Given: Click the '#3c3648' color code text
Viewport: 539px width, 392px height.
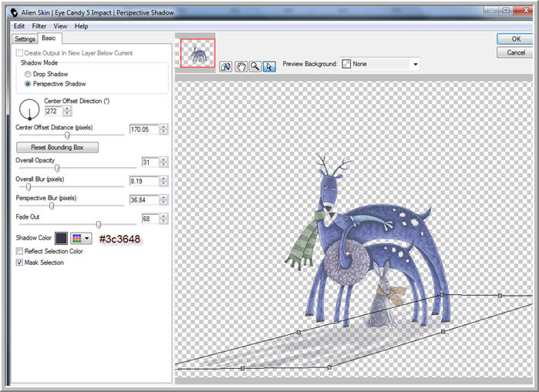Looking at the screenshot, I should 120,239.
